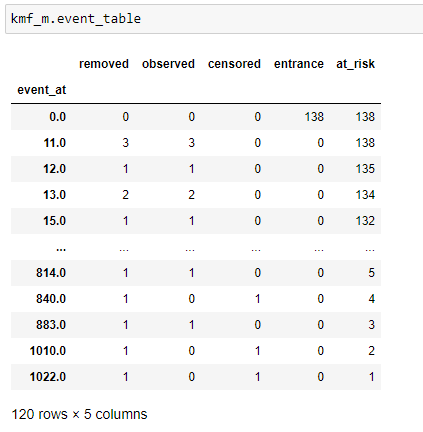Click at_risk value 134 in row 13.0
The image size is (423, 432).
[x=365, y=195]
